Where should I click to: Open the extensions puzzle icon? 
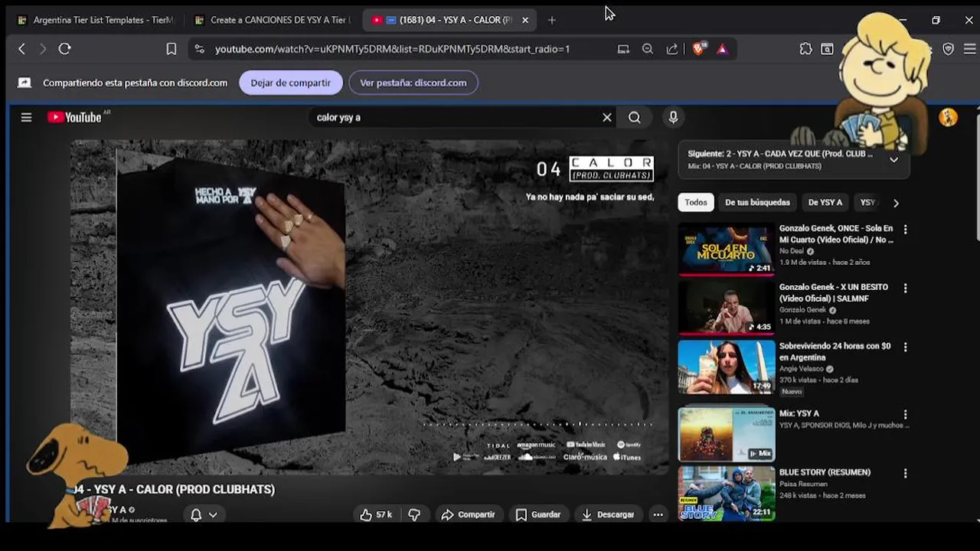[805, 49]
